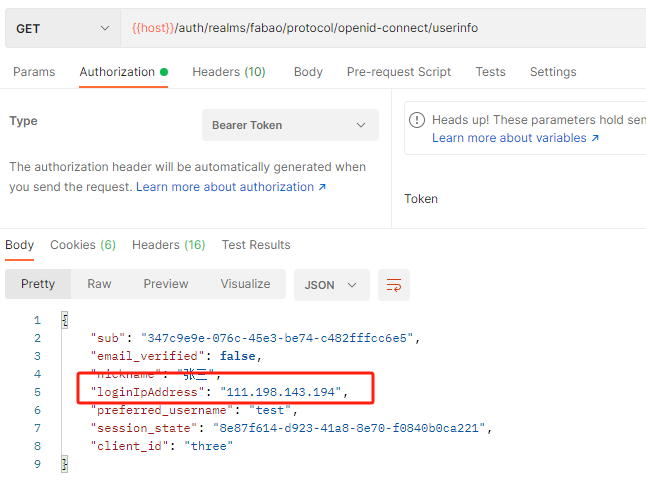Switch to Preview response view
The image size is (646, 481).
tap(166, 284)
